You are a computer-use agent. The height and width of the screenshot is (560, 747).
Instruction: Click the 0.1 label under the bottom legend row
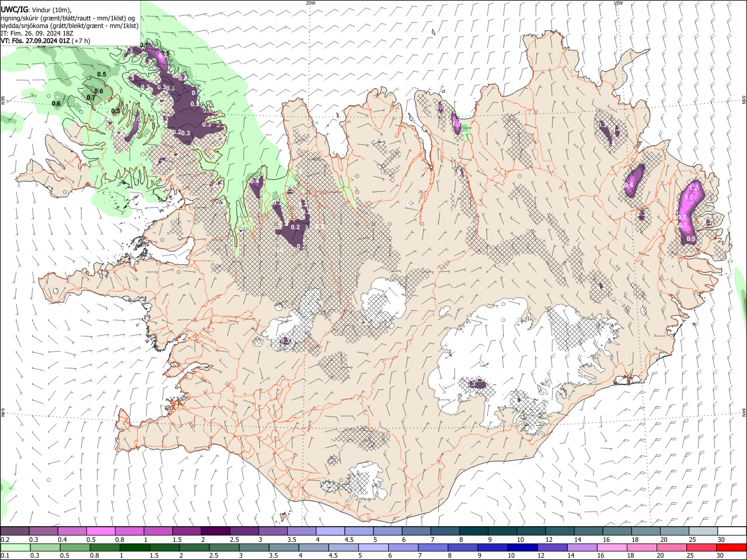tap(5, 556)
